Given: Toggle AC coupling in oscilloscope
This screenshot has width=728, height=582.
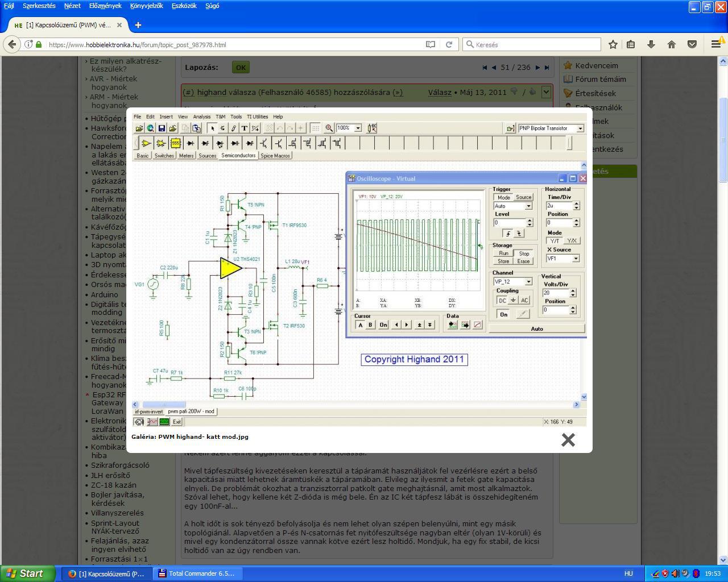Looking at the screenshot, I should [x=524, y=300].
